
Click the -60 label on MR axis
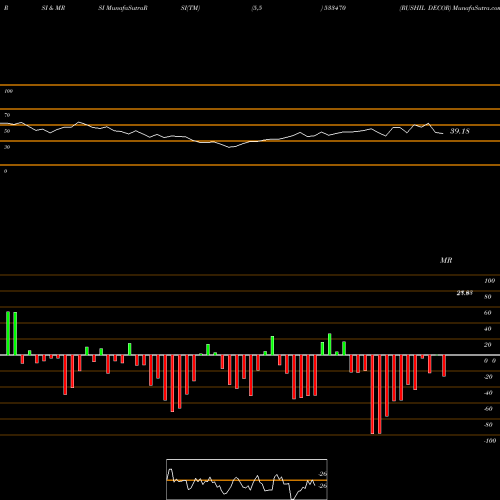coord(488,409)
